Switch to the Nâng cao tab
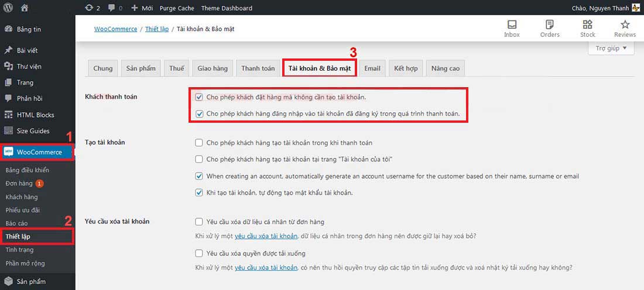This screenshot has width=644, height=290. click(x=445, y=68)
